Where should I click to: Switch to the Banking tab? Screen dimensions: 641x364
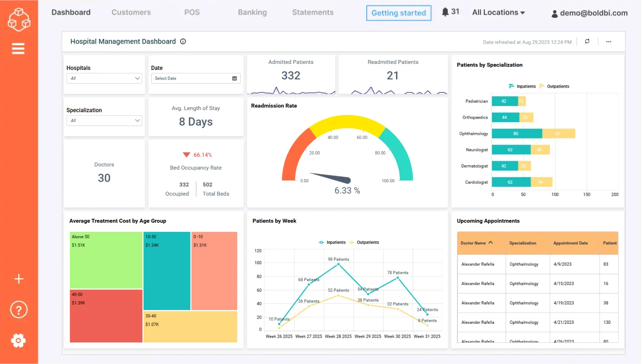coord(252,13)
